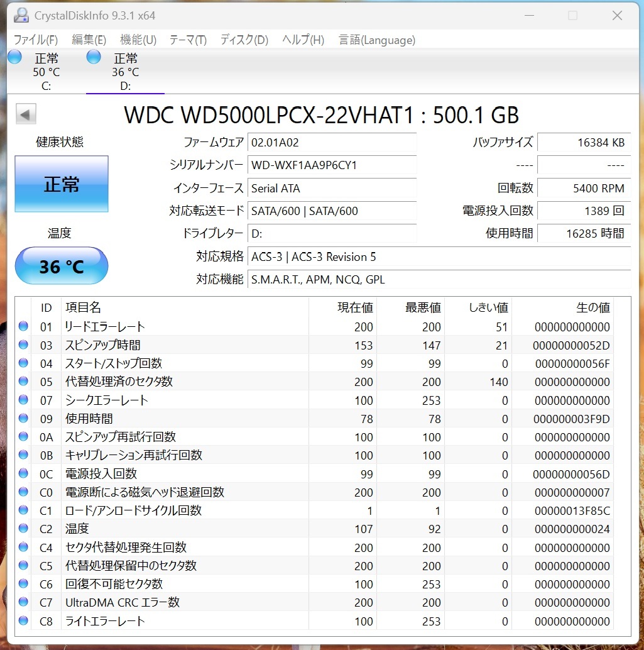This screenshot has width=644, height=650.
Task: Click status dot for ID 09 使用時間
Action: point(23,418)
